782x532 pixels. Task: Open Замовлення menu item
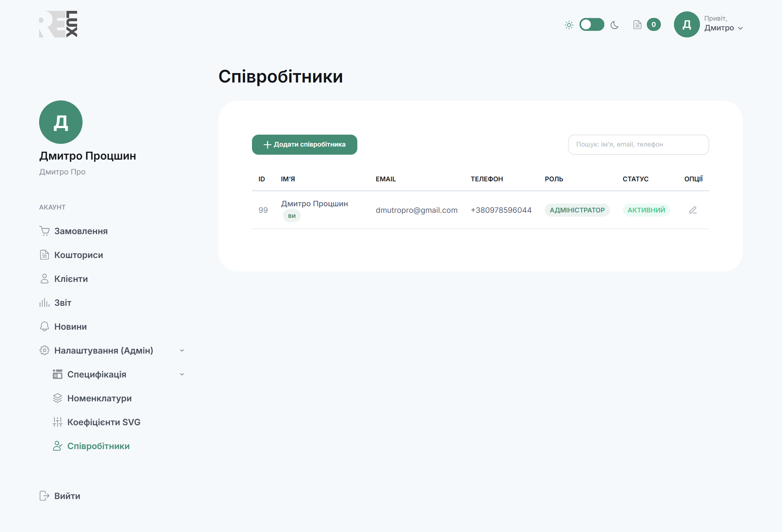[81, 231]
